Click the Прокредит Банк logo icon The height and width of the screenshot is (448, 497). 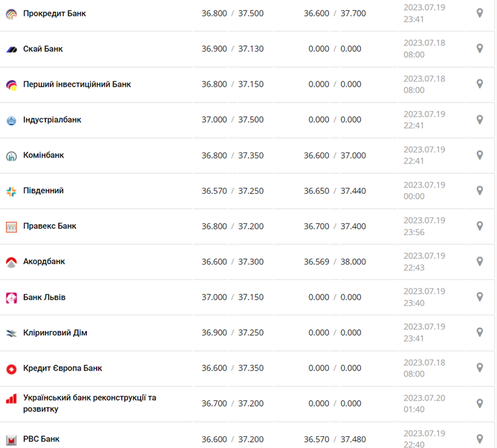(x=11, y=14)
